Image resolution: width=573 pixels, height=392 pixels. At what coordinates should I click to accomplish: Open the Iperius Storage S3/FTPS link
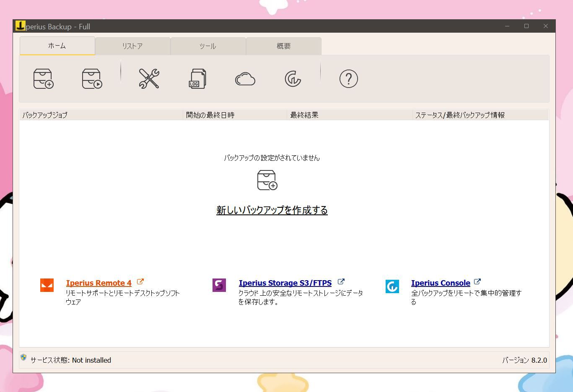click(285, 283)
